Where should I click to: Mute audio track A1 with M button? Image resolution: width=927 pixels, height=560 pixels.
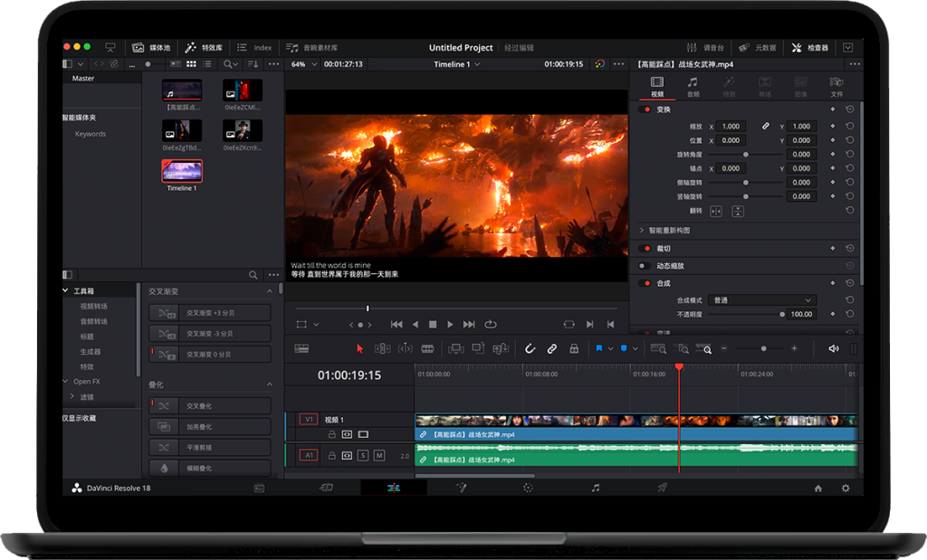[x=379, y=455]
